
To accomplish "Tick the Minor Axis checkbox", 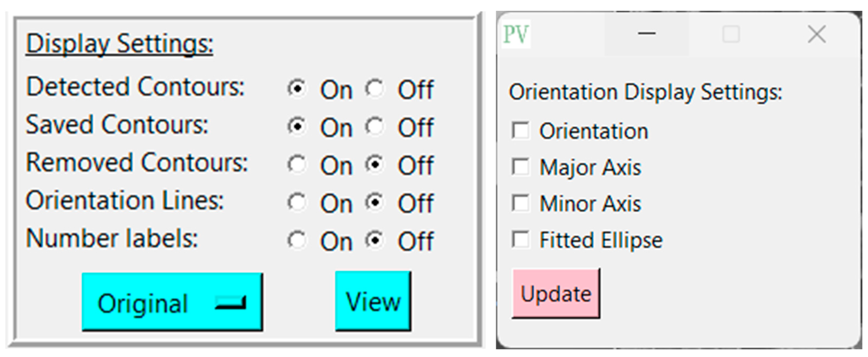I will click(520, 203).
